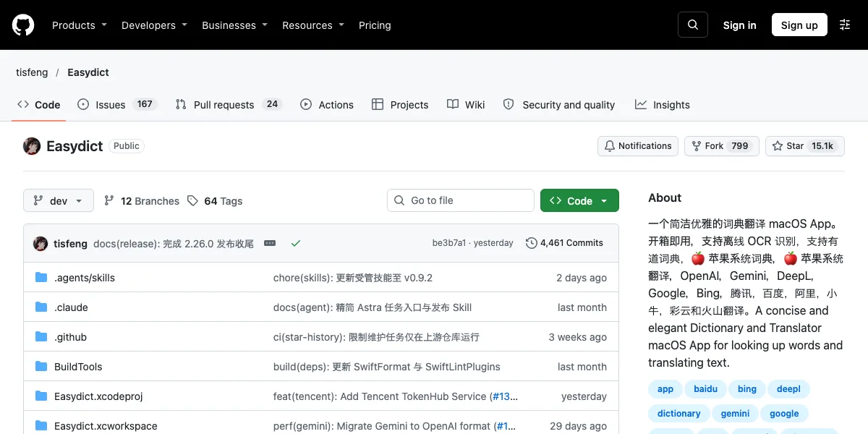
Task: Click the Easydict breadcrumb link
Action: coord(88,72)
